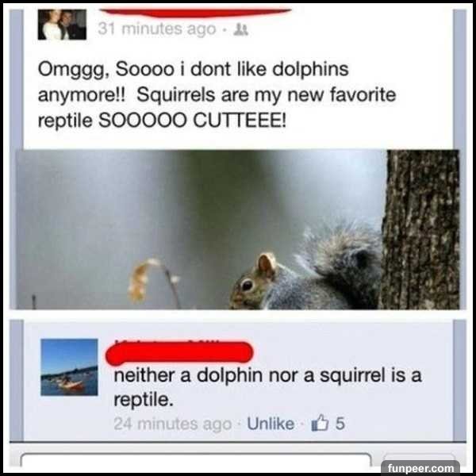This screenshot has height=476, width=476.
Task: Click the tree trunk in the photo
Action: coord(420,229)
